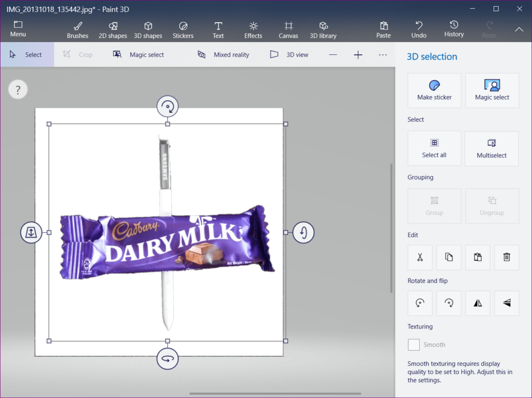Click the top-right selection resize handle

[286, 124]
